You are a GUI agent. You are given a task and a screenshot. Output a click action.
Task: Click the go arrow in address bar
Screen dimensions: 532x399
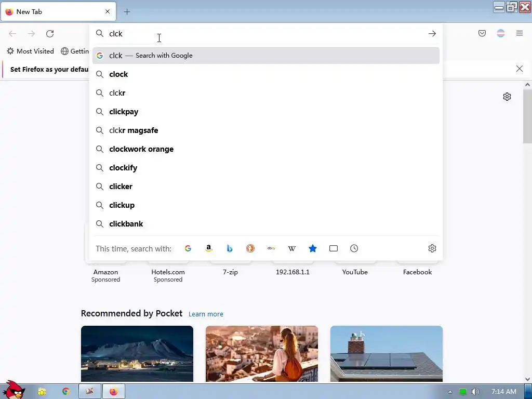tap(432, 34)
